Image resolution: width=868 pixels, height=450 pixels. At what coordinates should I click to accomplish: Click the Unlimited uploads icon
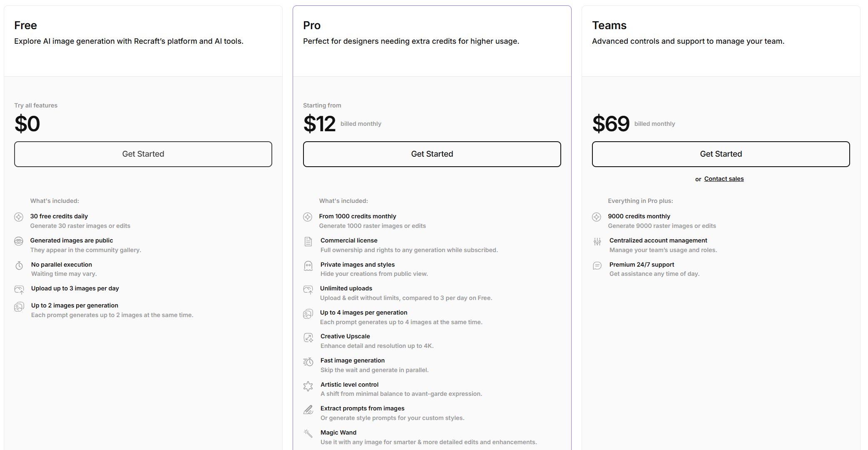coord(308,290)
